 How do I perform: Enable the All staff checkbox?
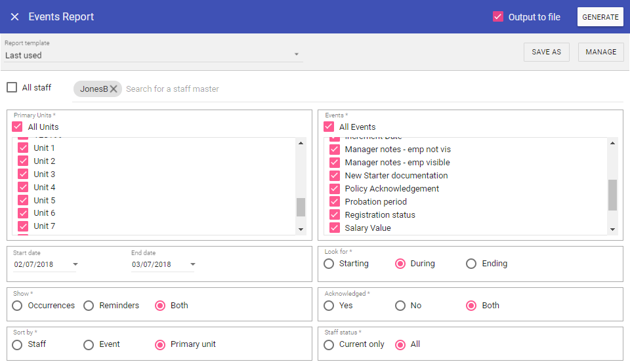point(12,88)
